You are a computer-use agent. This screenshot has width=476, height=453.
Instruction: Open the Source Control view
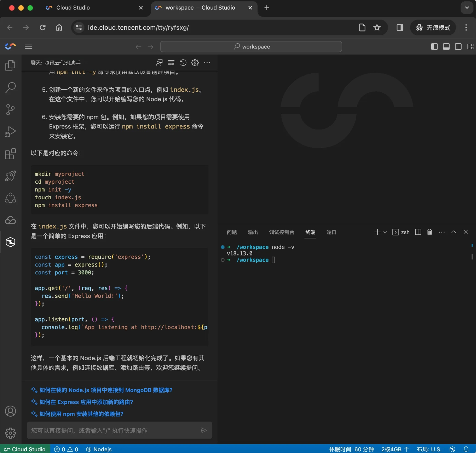coord(10,110)
